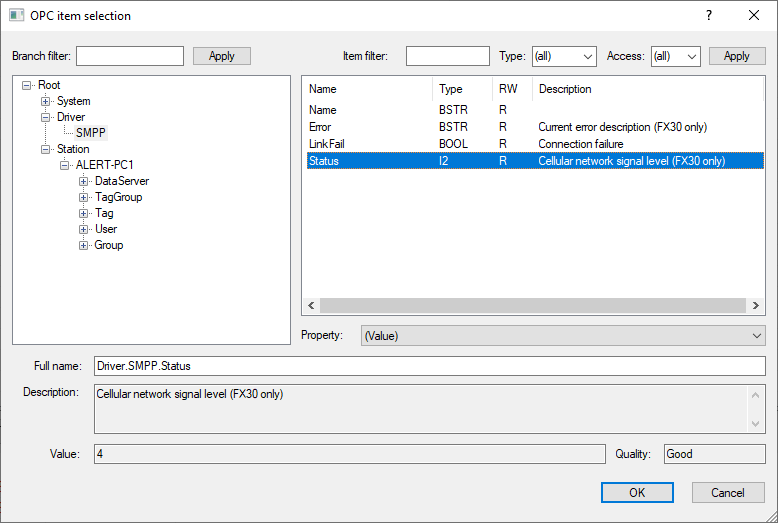Open the Type filter dropdown
Image resolution: width=778 pixels, height=523 pixels.
tap(563, 57)
